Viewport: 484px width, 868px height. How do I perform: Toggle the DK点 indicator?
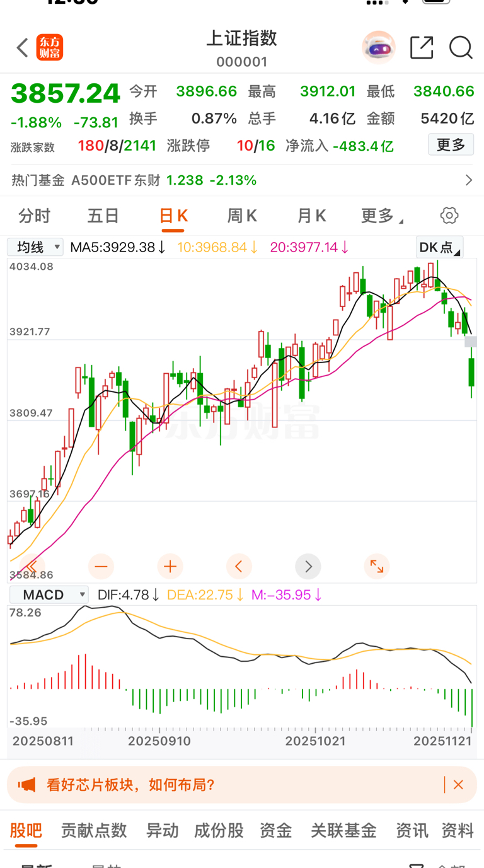439,247
